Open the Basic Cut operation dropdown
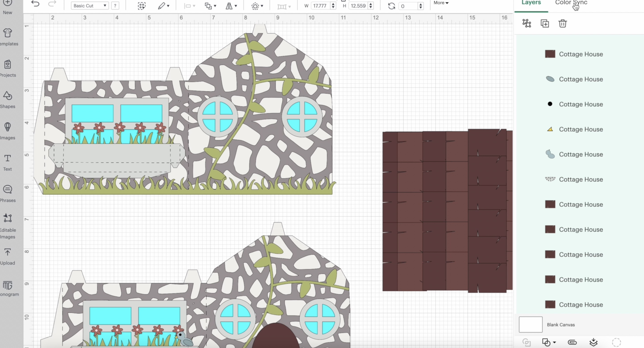The width and height of the screenshot is (644, 348). click(x=89, y=6)
